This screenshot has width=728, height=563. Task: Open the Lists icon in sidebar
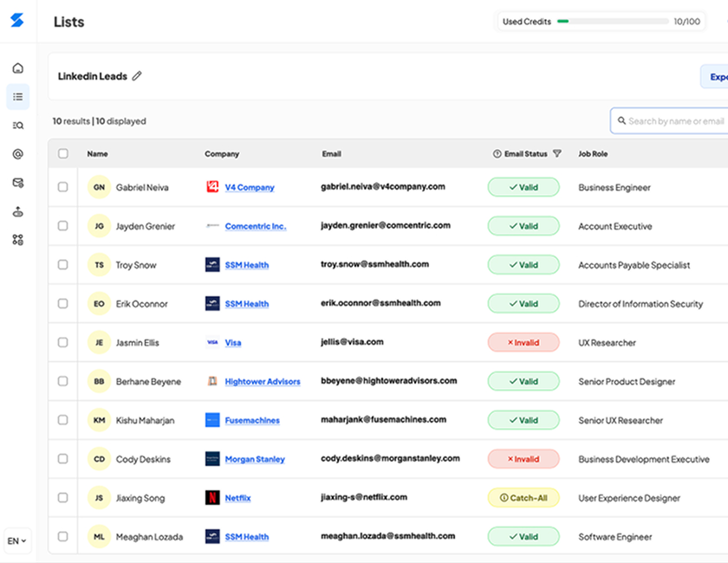point(17,97)
